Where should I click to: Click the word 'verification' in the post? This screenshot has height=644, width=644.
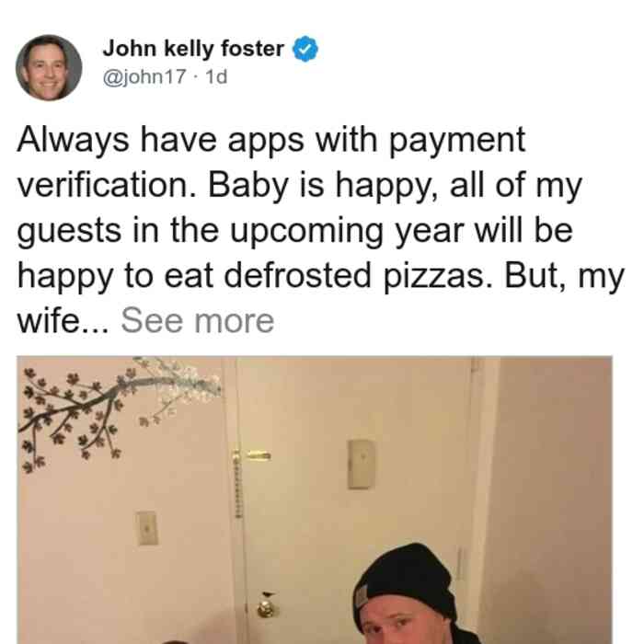(x=107, y=186)
